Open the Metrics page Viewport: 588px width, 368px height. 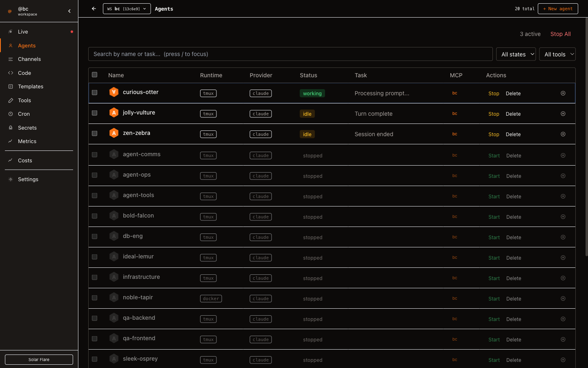coord(39,141)
